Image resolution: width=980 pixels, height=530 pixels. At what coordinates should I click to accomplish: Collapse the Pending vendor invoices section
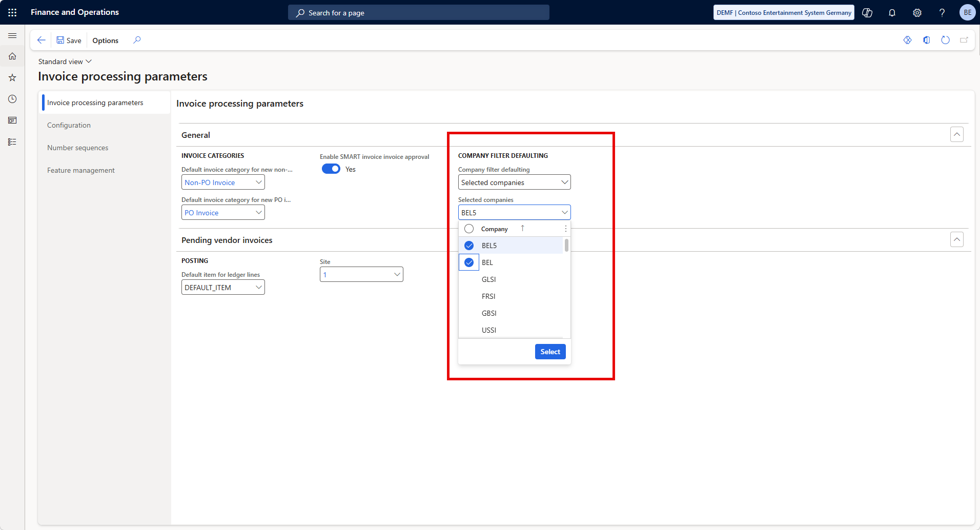point(957,240)
